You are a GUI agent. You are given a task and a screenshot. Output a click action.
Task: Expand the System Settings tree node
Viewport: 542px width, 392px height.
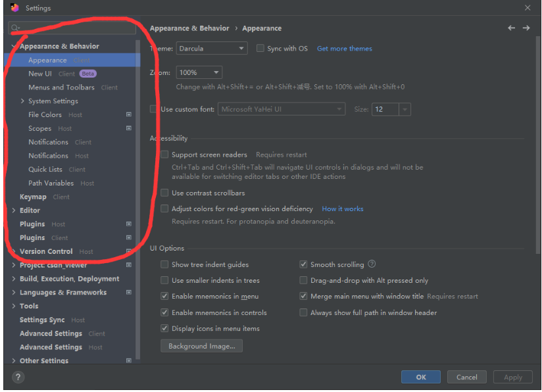(x=23, y=101)
